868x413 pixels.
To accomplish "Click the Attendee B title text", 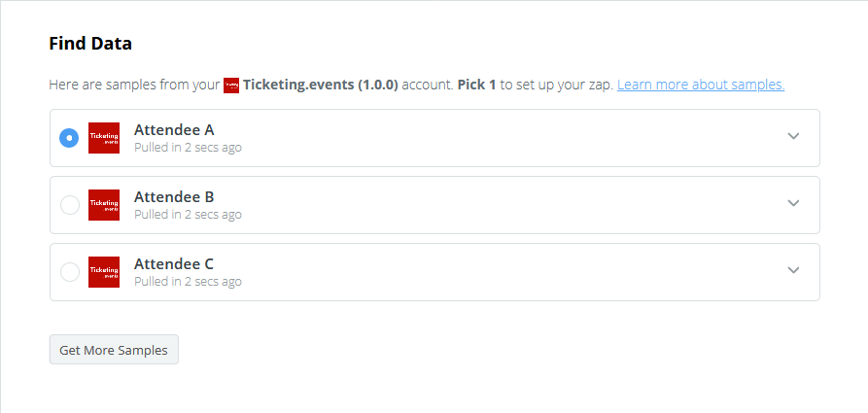I will tap(174, 197).
